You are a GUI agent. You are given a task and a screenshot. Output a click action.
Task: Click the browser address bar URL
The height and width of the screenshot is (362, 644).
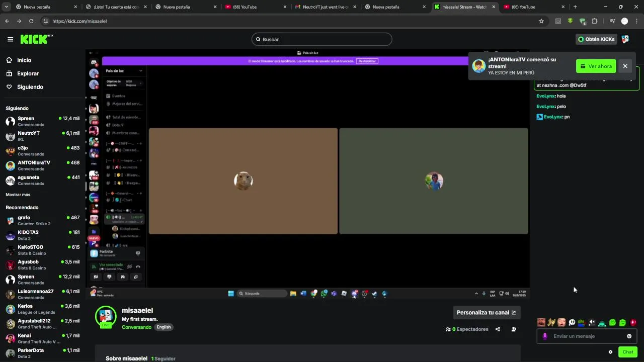click(x=79, y=21)
